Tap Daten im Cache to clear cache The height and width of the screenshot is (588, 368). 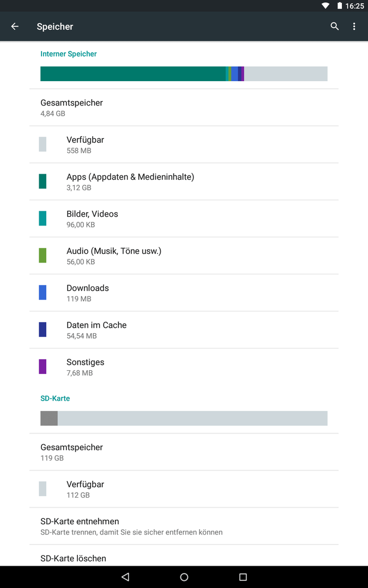coord(184,330)
